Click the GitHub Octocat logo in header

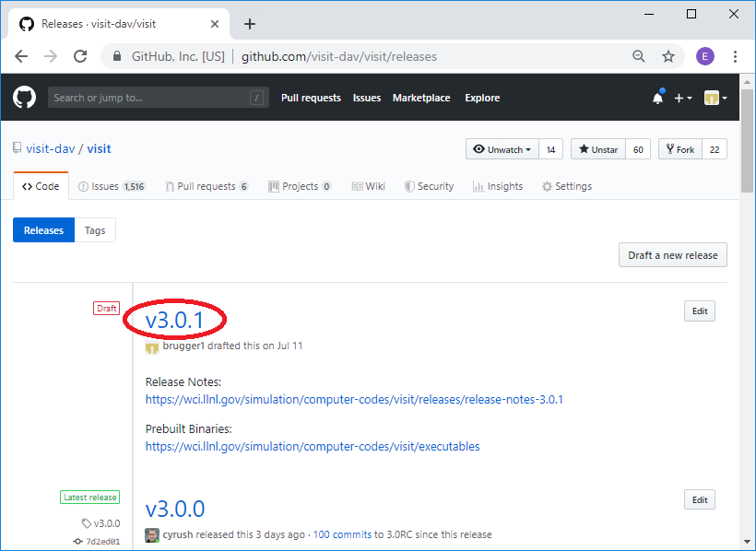pos(24,98)
